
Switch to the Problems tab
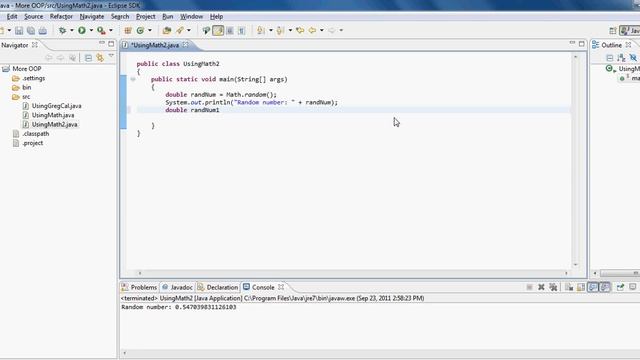point(139,287)
